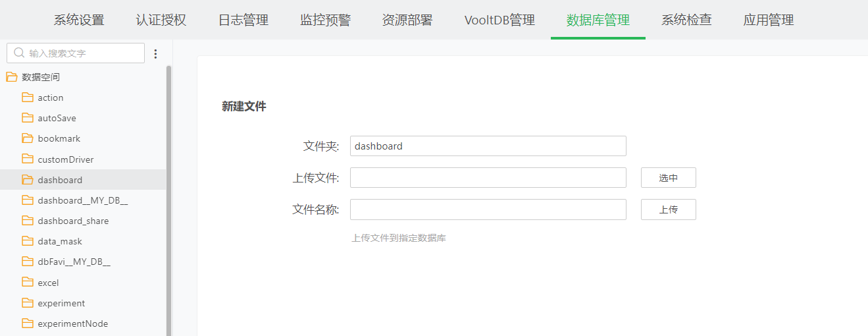The image size is (868, 336).
Task: Open the 系统设置 tab
Action: coord(79,20)
